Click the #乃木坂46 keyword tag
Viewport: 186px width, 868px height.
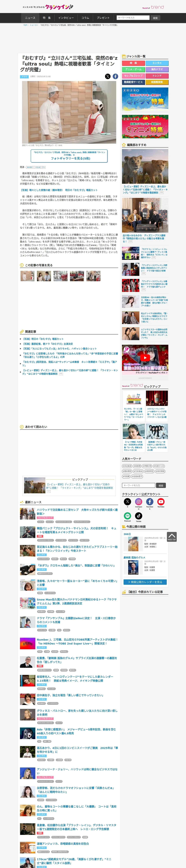[138, 471]
